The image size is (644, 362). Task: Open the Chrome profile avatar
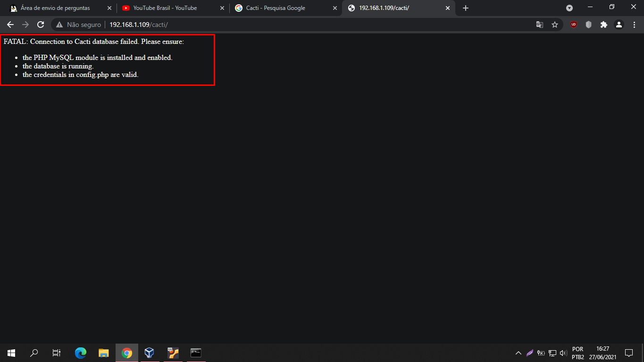click(619, 25)
